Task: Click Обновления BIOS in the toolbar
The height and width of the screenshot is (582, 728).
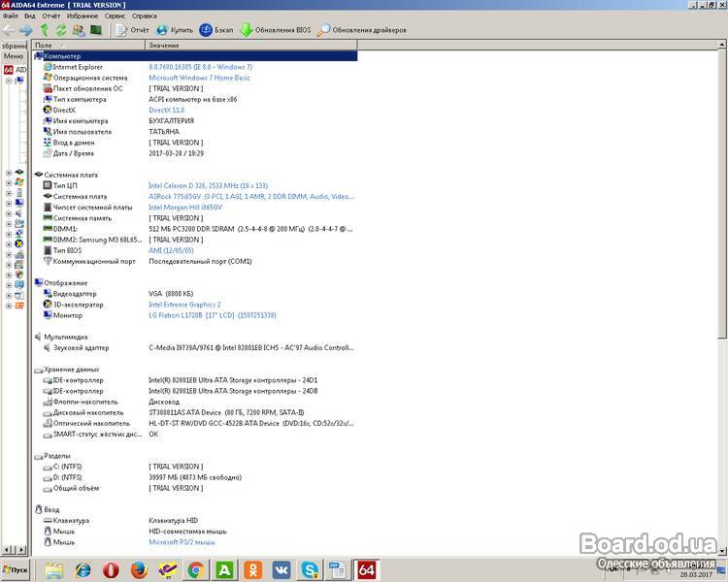Action: click(x=276, y=30)
